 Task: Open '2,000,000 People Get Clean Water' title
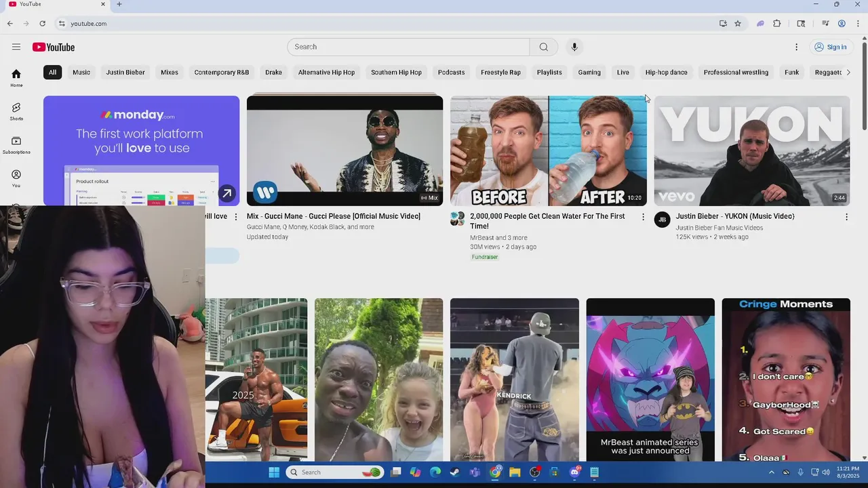click(x=547, y=221)
